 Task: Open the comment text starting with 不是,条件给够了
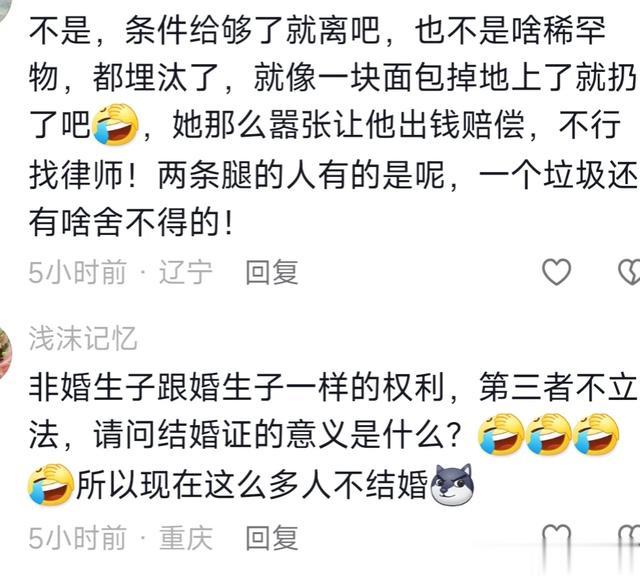(x=333, y=126)
